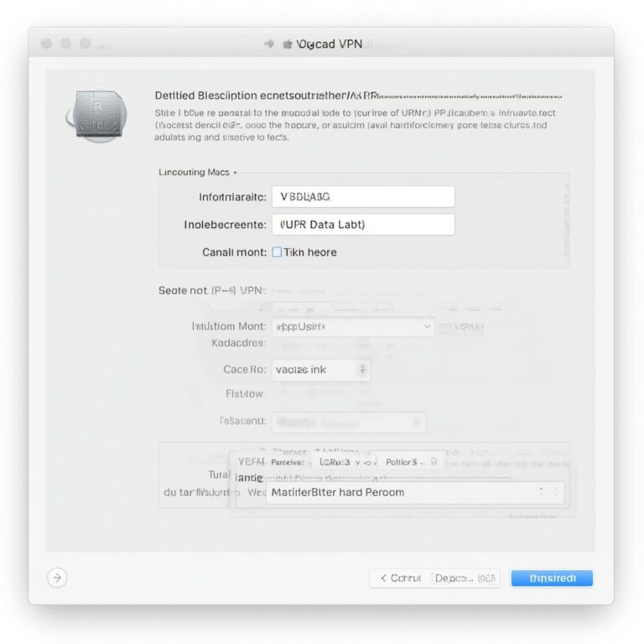Click the lock icon in the title bar
The width and height of the screenshot is (644, 644).
[x=288, y=44]
